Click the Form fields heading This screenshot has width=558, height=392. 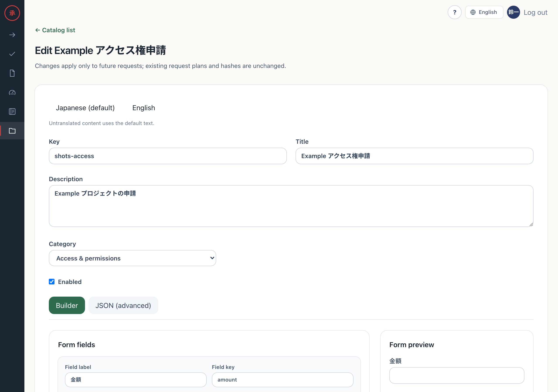pyautogui.click(x=77, y=345)
